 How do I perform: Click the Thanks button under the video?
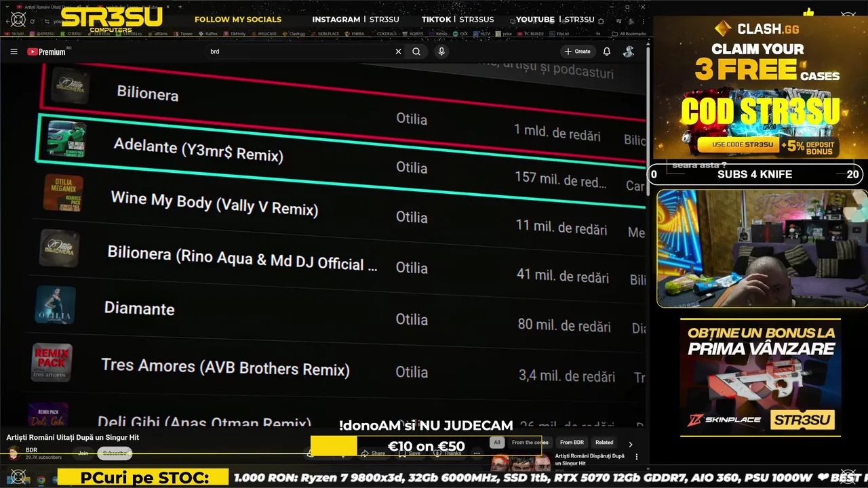coord(448,453)
